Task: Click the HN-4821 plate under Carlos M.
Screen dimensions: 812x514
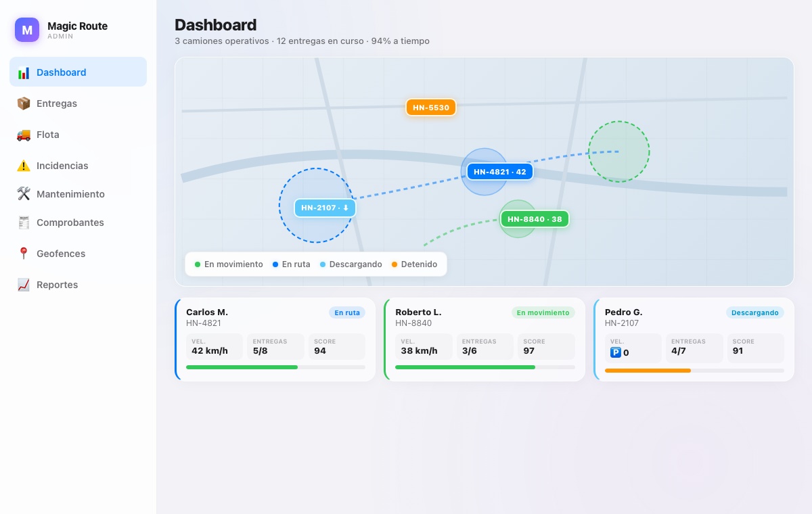Action: click(x=204, y=323)
